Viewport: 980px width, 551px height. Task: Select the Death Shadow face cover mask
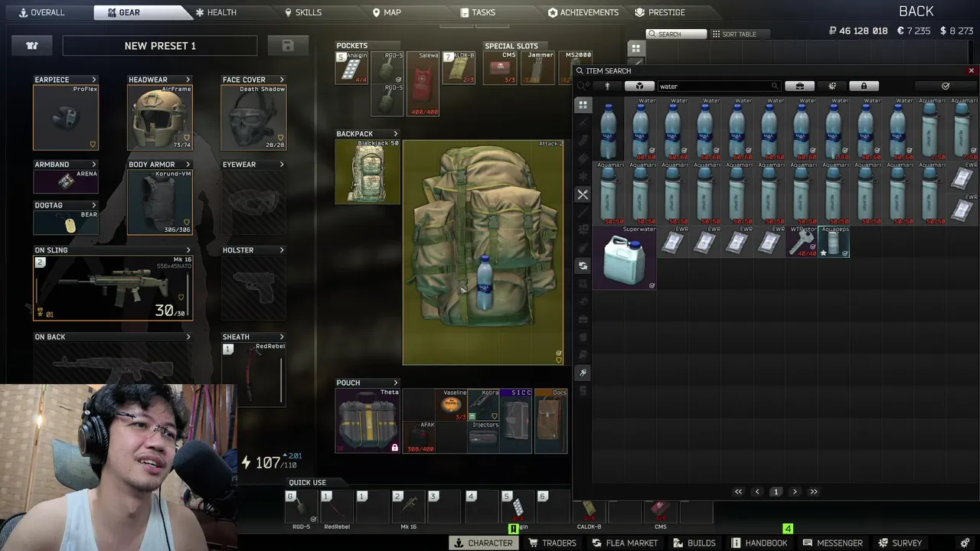pos(253,117)
